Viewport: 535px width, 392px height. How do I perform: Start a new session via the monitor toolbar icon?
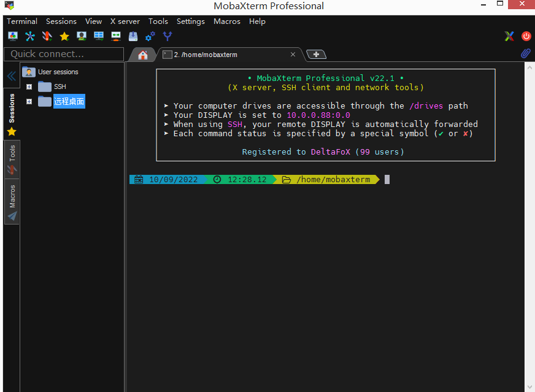pyautogui.click(x=13, y=36)
